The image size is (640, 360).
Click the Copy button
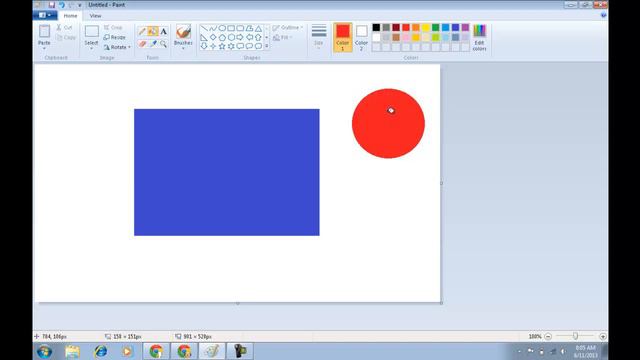coord(66,38)
